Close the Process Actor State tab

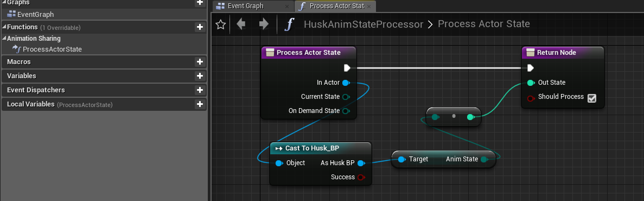click(369, 6)
